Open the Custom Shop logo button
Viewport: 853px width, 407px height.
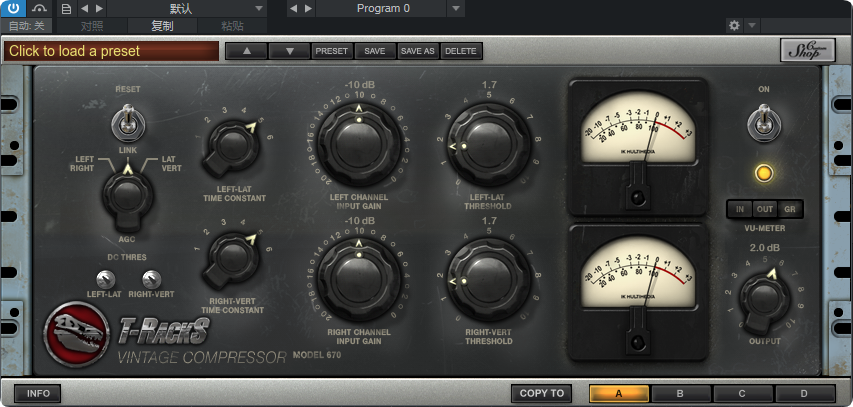(x=807, y=50)
